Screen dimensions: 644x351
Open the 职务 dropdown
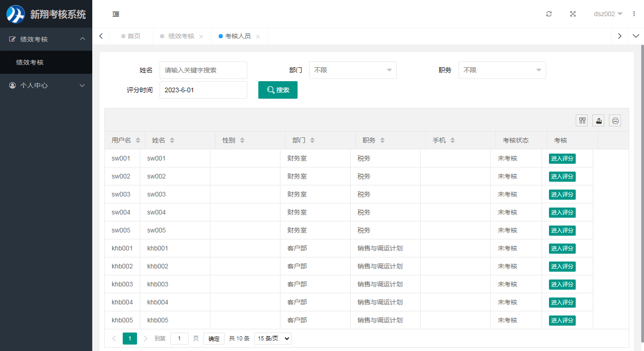pos(502,70)
